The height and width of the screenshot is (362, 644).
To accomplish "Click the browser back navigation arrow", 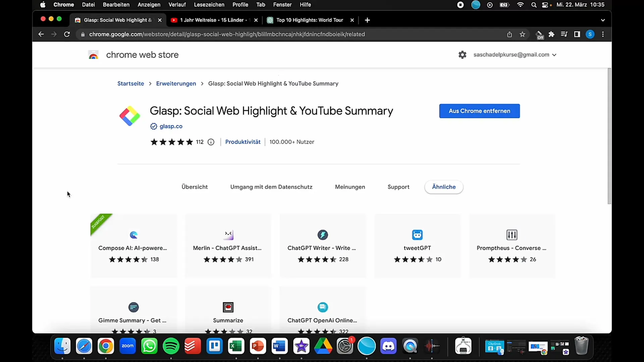I will coord(41,34).
